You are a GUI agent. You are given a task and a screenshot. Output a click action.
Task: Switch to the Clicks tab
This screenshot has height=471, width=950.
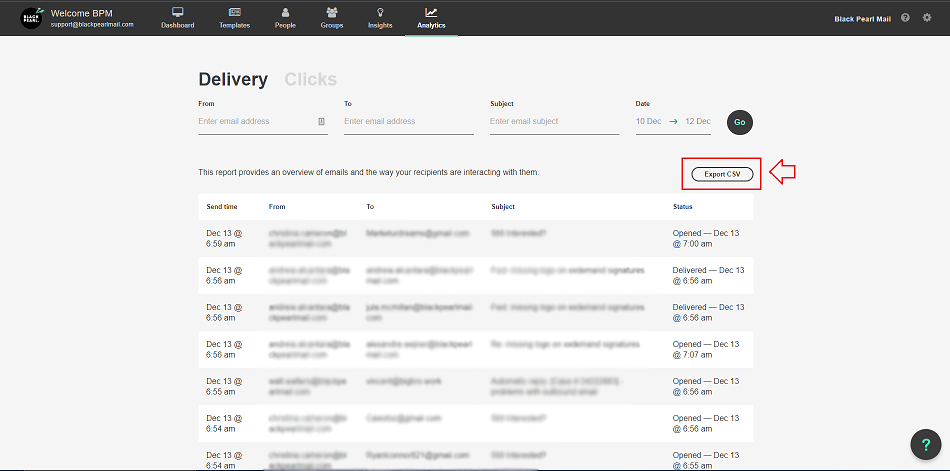310,80
